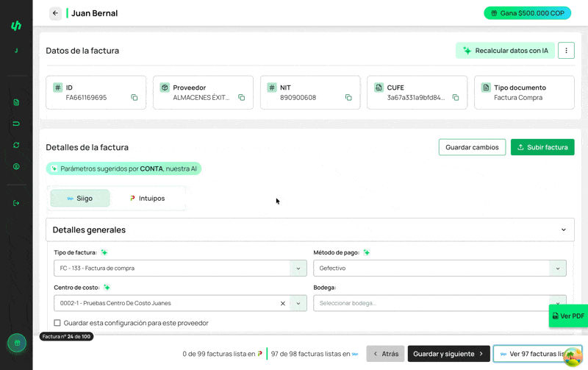This screenshot has height=370, width=588.
Task: Open the user profile sidebar icon
Action: point(16,166)
